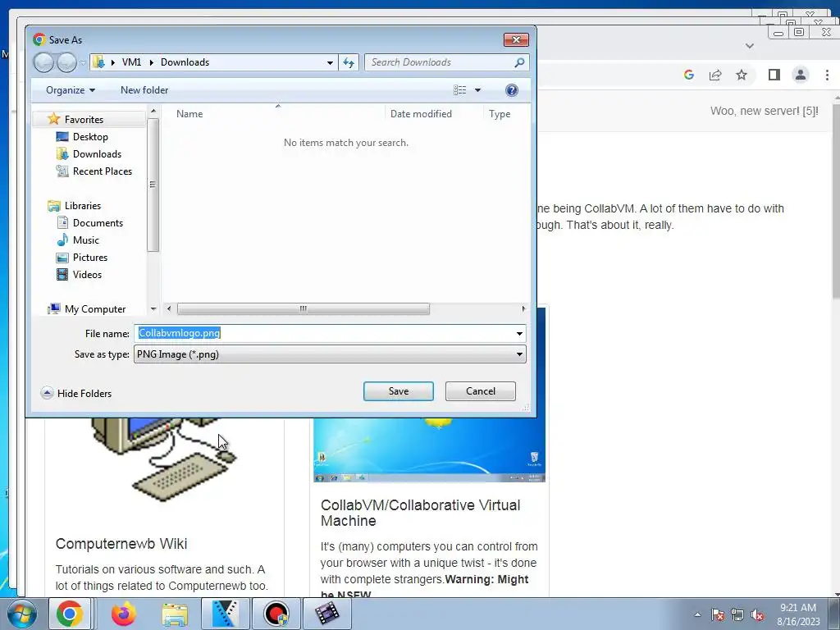
Task: Sort by the Date modified column
Action: 421,113
